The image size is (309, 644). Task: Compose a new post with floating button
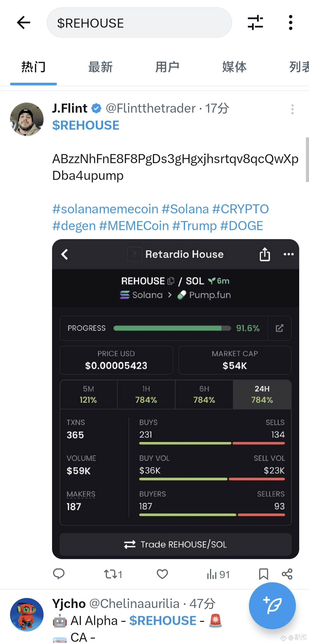(x=272, y=605)
